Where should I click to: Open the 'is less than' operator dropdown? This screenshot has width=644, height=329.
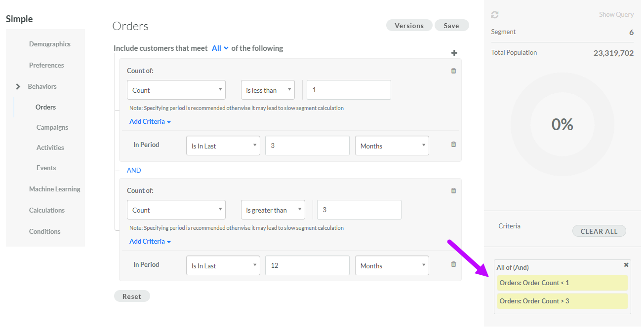tap(268, 90)
